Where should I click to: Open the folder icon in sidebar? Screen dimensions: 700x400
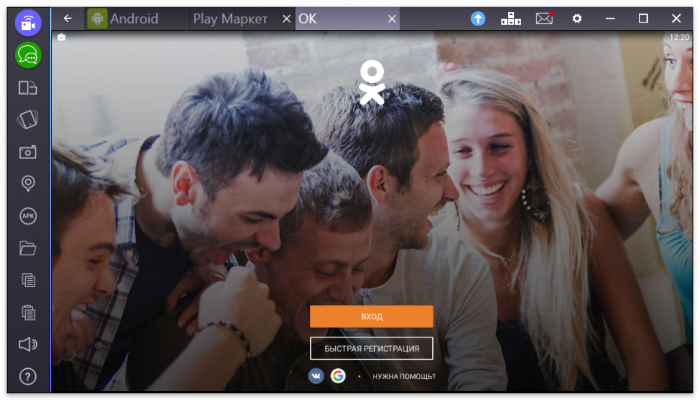click(28, 247)
